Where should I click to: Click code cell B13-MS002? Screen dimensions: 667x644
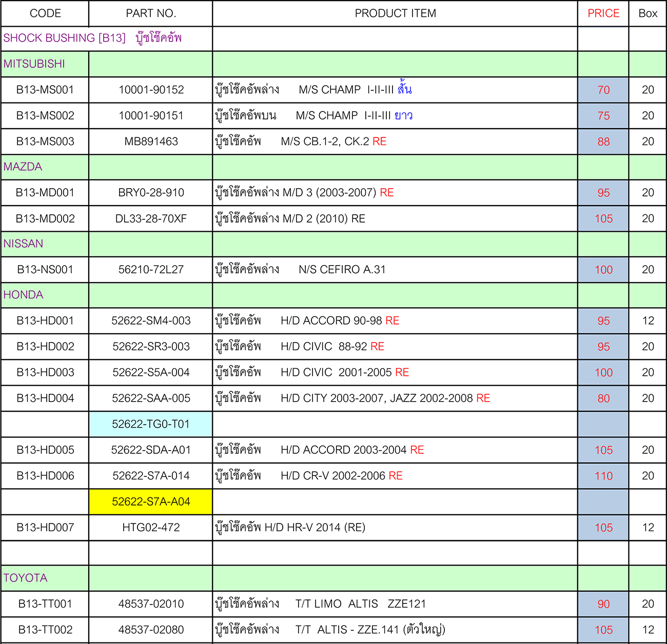pyautogui.click(x=45, y=115)
